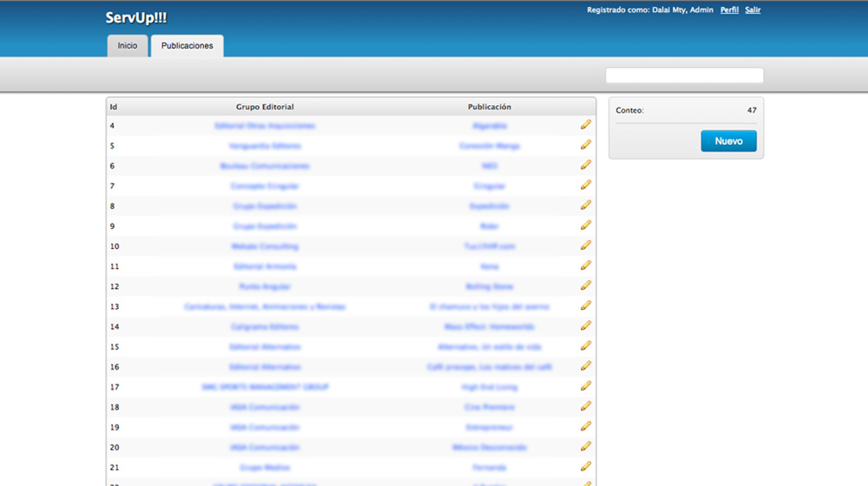The image size is (868, 486).
Task: Sort by the Grupo Editorial column header
Action: [265, 107]
